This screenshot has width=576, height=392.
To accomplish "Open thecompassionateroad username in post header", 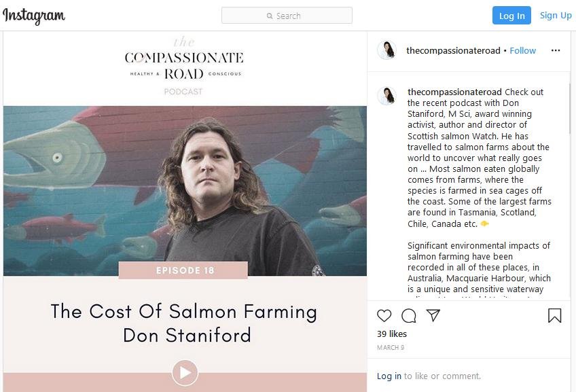I will [x=452, y=50].
